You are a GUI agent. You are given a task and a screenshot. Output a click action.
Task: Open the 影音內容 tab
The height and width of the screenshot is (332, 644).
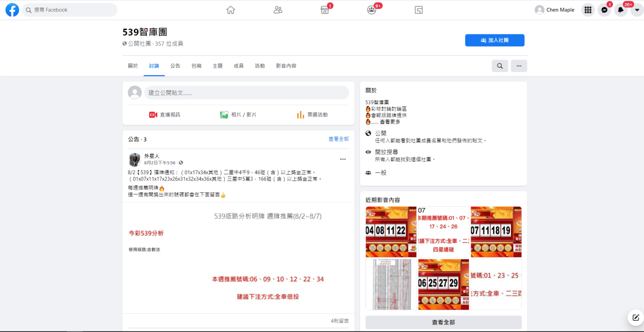pyautogui.click(x=286, y=66)
